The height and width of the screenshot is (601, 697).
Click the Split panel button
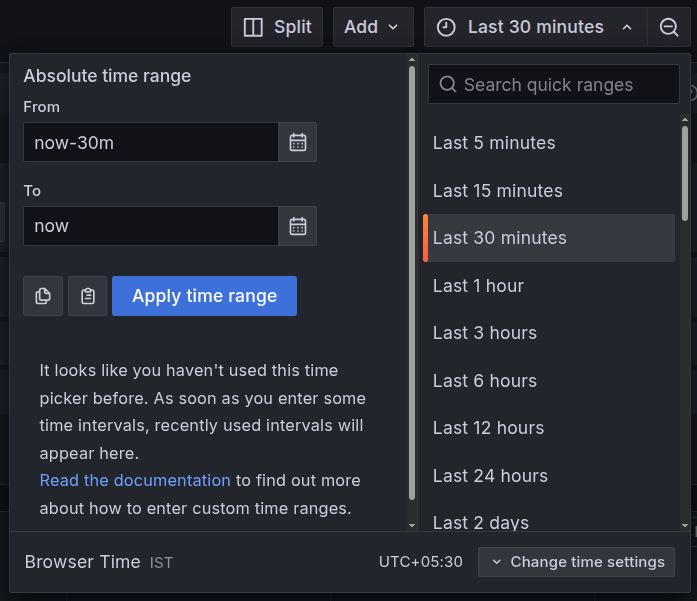click(277, 27)
